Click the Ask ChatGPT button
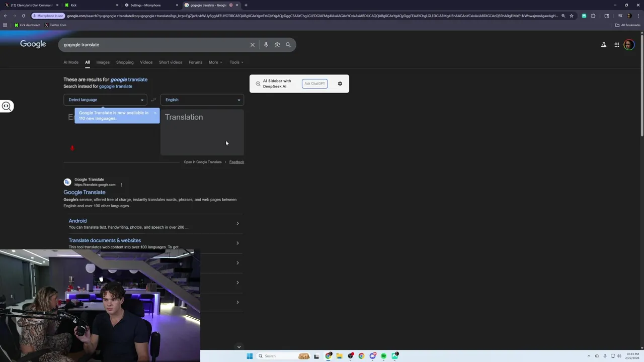644x362 pixels. pyautogui.click(x=315, y=83)
